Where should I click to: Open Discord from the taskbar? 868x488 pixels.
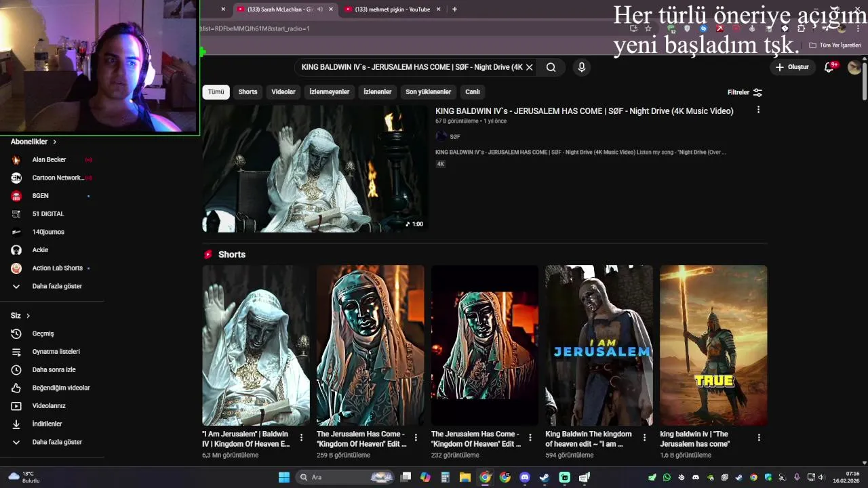[x=524, y=477]
